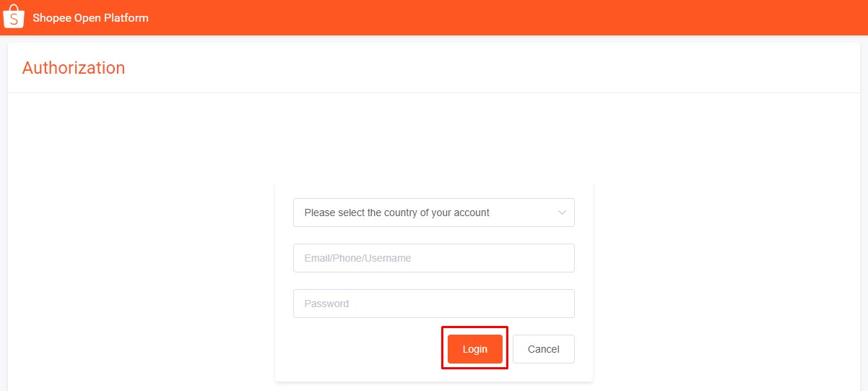This screenshot has width=868, height=391.
Task: Click the Shopee shopping bag logo
Action: pyautogui.click(x=14, y=17)
